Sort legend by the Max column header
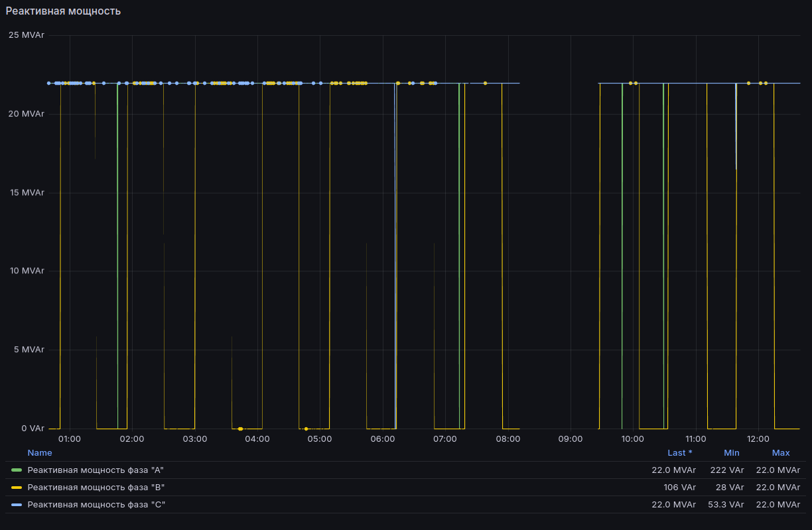 [x=781, y=453]
